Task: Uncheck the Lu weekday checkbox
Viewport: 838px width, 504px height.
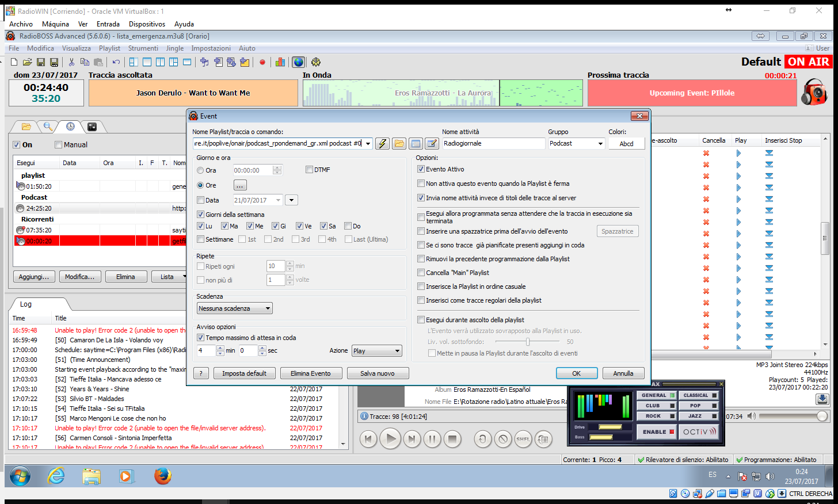Action: coord(200,226)
